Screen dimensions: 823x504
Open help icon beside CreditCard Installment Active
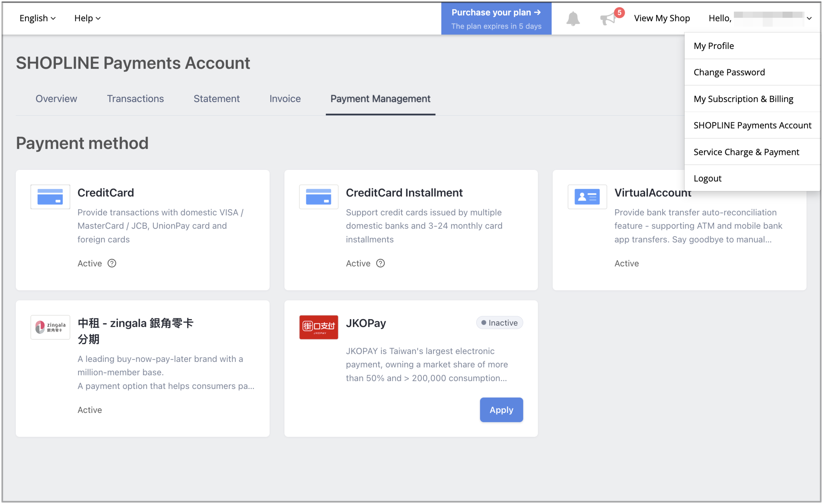click(380, 263)
